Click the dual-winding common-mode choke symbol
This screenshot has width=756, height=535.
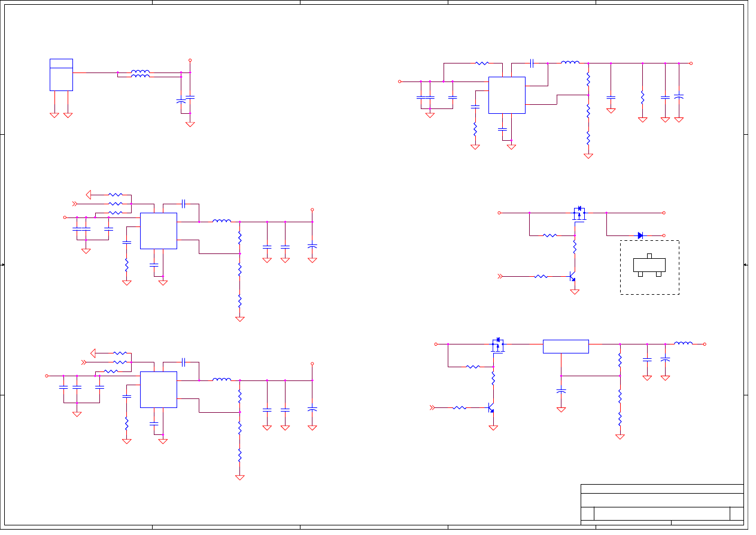tap(140, 74)
